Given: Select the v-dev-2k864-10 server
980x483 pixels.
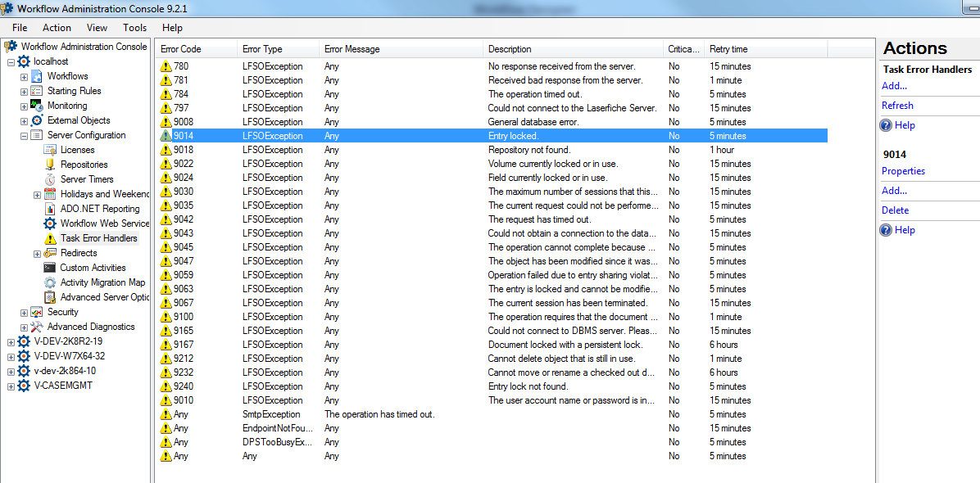Looking at the screenshot, I should 65,371.
